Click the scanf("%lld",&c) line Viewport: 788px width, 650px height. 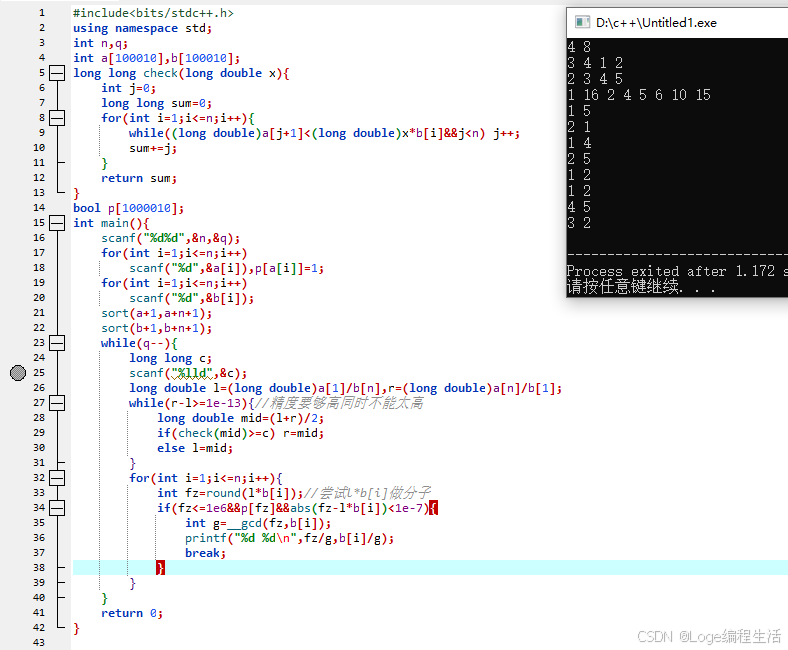(188, 374)
